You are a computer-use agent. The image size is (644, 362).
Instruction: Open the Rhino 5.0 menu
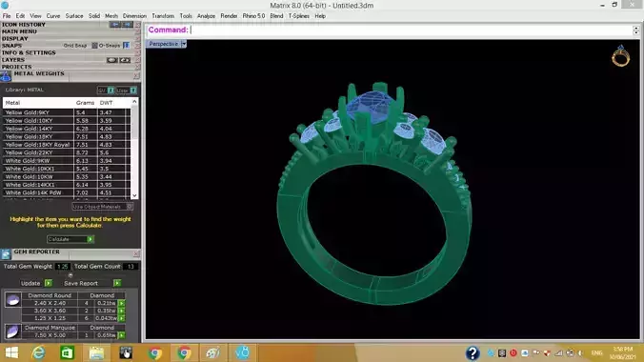tap(253, 16)
